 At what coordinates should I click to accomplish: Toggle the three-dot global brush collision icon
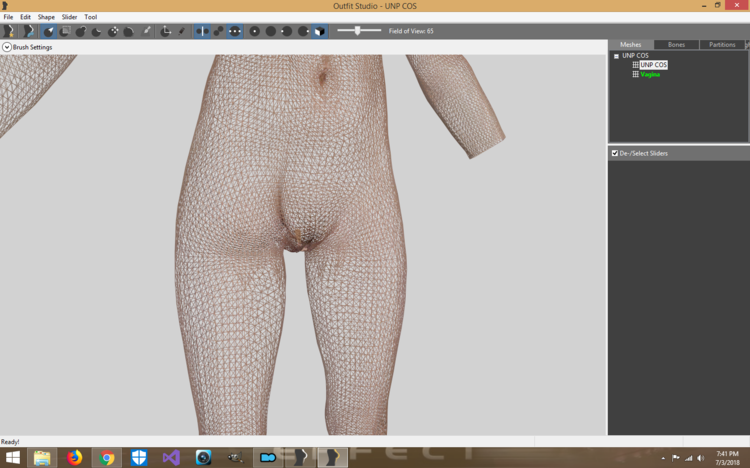coord(234,31)
